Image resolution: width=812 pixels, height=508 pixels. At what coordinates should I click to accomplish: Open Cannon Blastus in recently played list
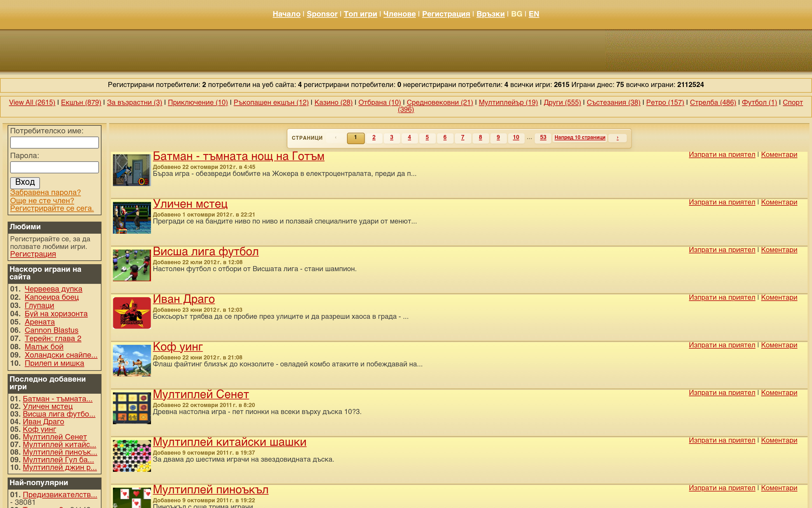51,330
